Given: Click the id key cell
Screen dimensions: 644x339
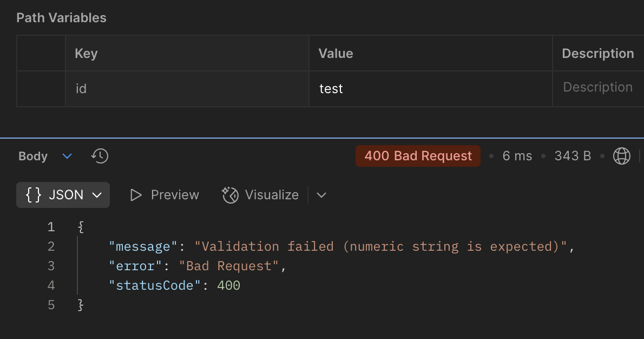Looking at the screenshot, I should click(187, 88).
